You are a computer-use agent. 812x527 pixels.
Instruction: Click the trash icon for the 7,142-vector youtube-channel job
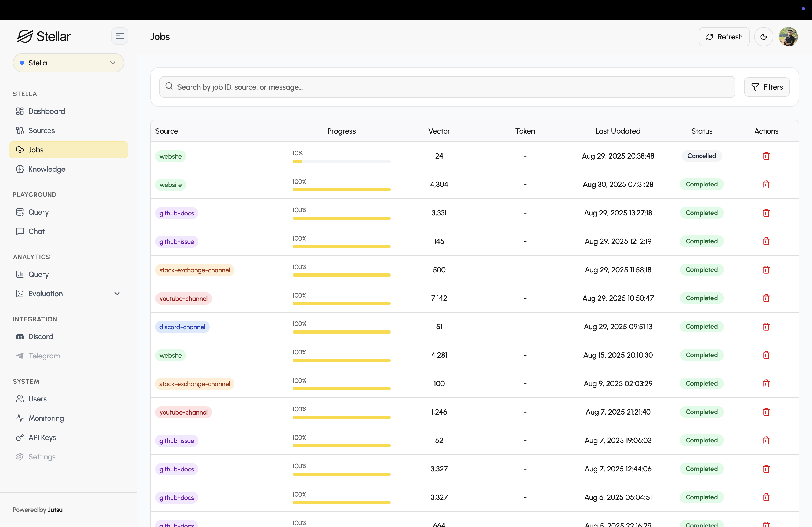766,298
